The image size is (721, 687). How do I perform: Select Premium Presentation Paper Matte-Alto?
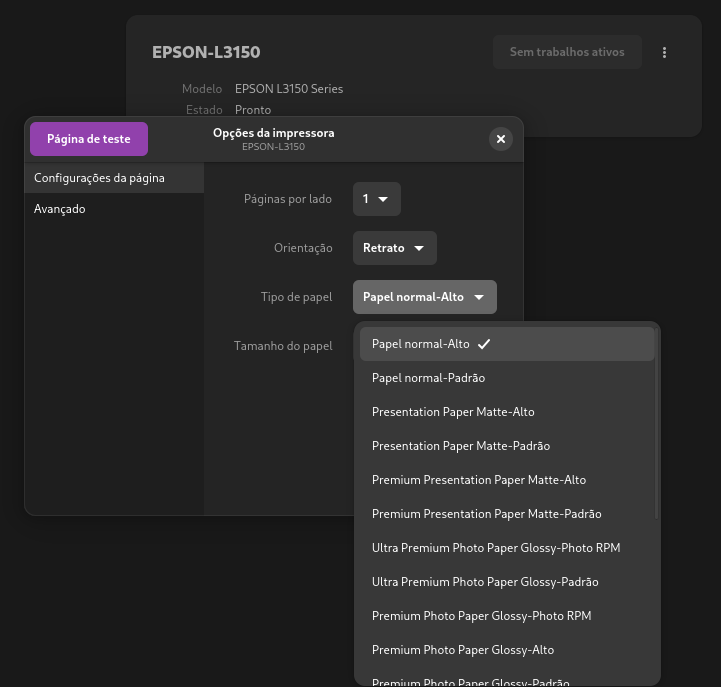point(507,480)
